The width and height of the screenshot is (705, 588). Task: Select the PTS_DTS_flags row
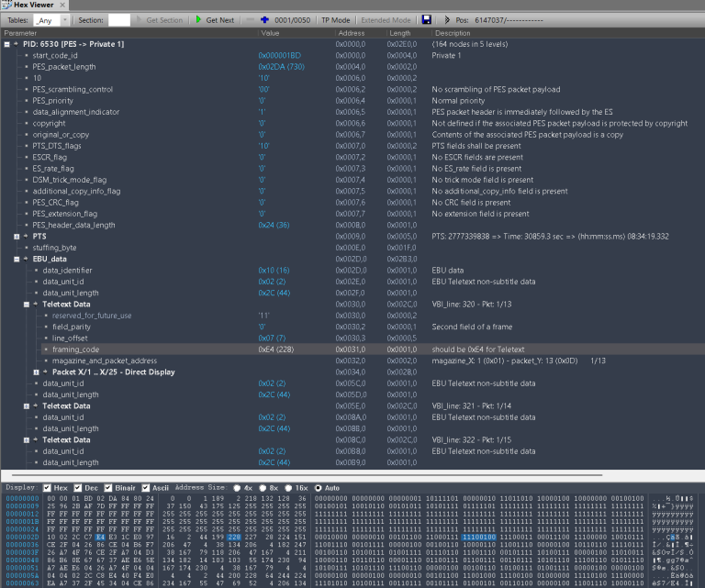coord(352,146)
